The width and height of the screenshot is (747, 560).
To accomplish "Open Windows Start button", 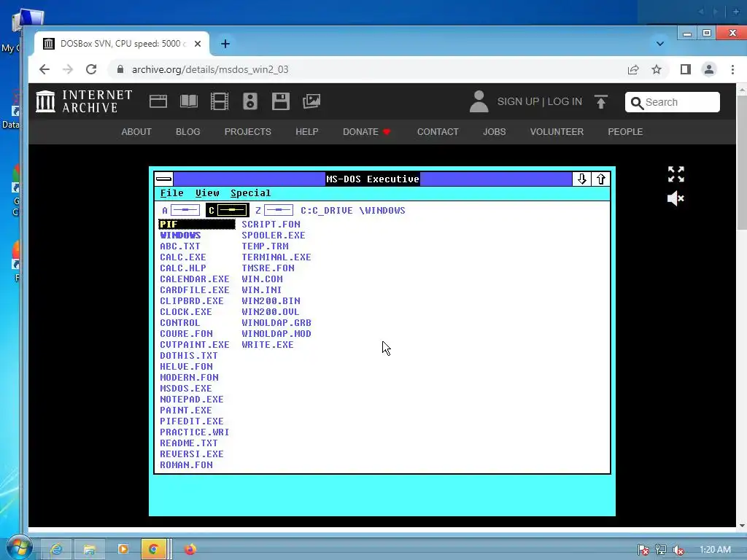I will (x=19, y=548).
